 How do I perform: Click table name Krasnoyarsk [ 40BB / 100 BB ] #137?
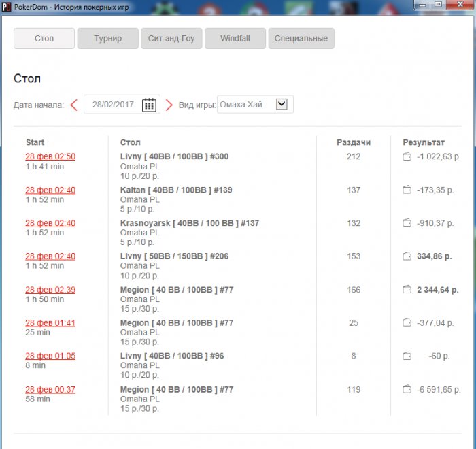pyautogui.click(x=190, y=223)
